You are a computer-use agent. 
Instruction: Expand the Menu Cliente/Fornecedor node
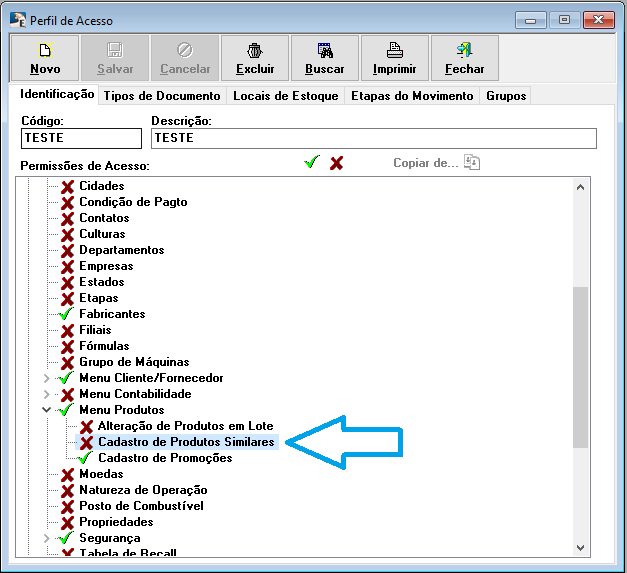click(x=46, y=378)
